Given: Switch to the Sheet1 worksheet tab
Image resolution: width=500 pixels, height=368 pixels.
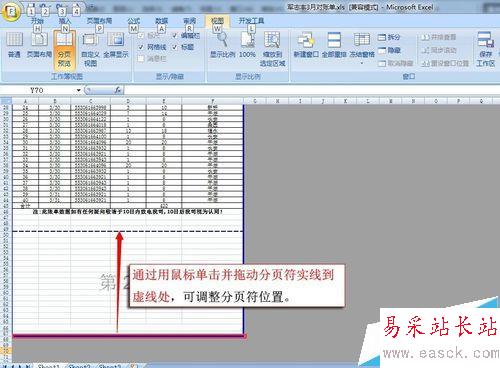Looking at the screenshot, I should [x=48, y=366].
